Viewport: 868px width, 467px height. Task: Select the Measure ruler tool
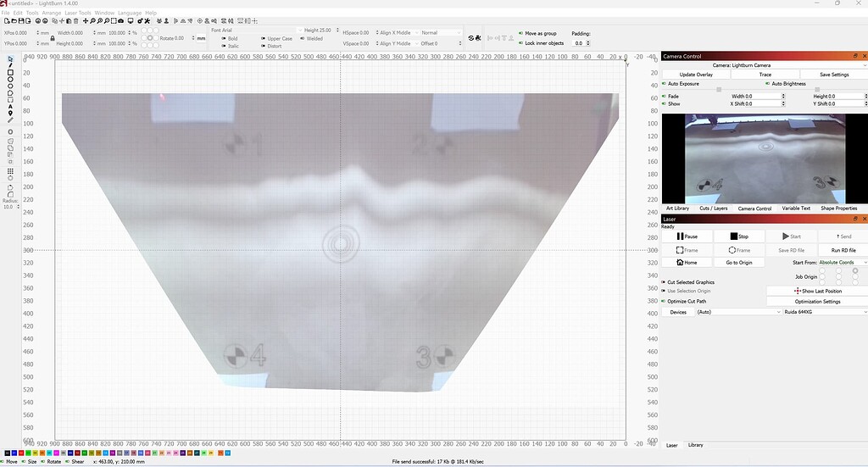(x=10, y=120)
